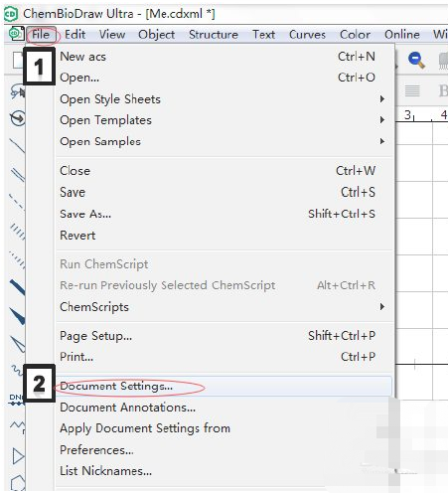
Task: Open Document Annotations... entry
Action: (x=224, y=408)
